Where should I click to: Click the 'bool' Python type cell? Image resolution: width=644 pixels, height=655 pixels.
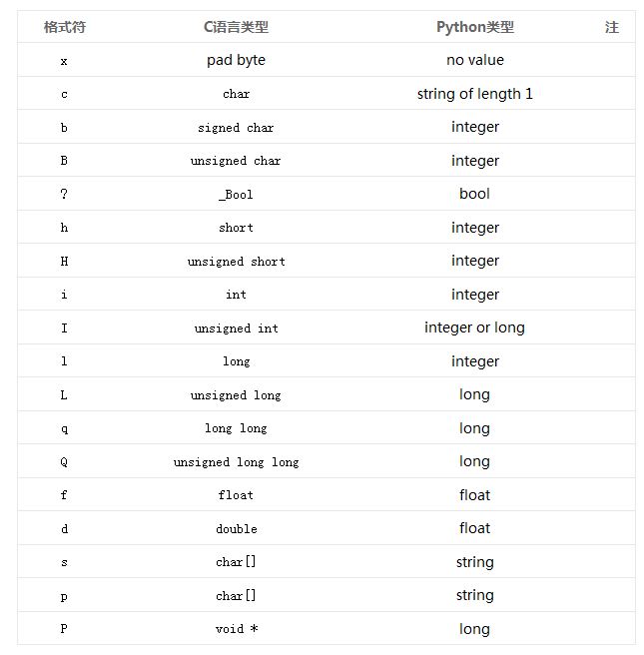click(475, 194)
